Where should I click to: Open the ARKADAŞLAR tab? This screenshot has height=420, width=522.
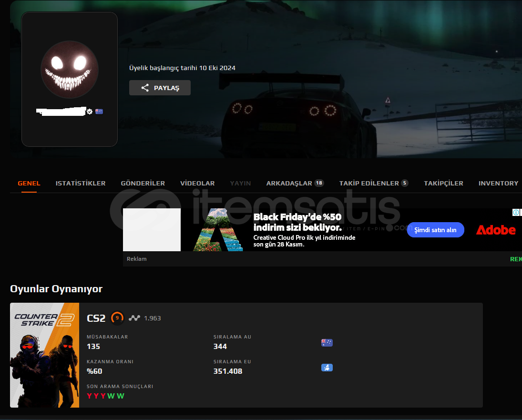295,184
